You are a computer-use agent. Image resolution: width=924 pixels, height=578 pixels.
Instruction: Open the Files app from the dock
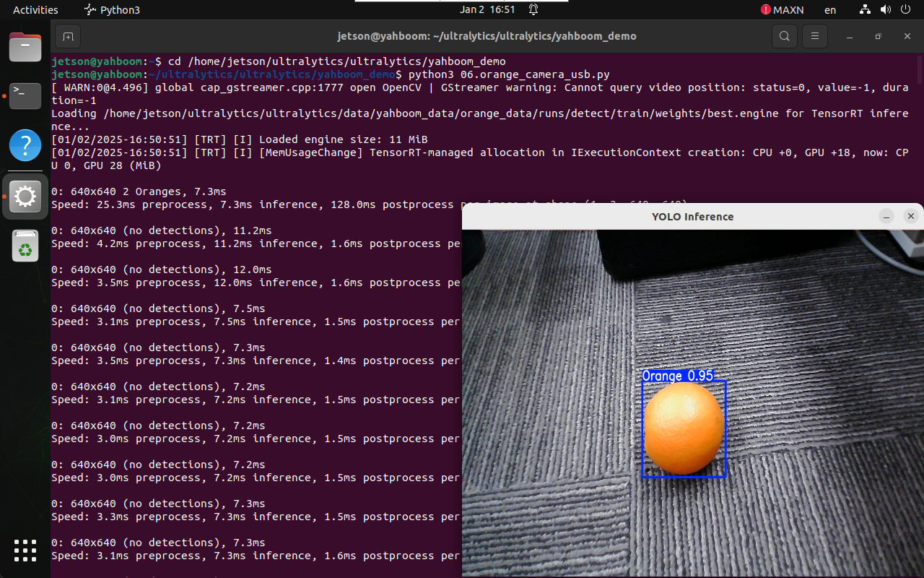pos(25,48)
